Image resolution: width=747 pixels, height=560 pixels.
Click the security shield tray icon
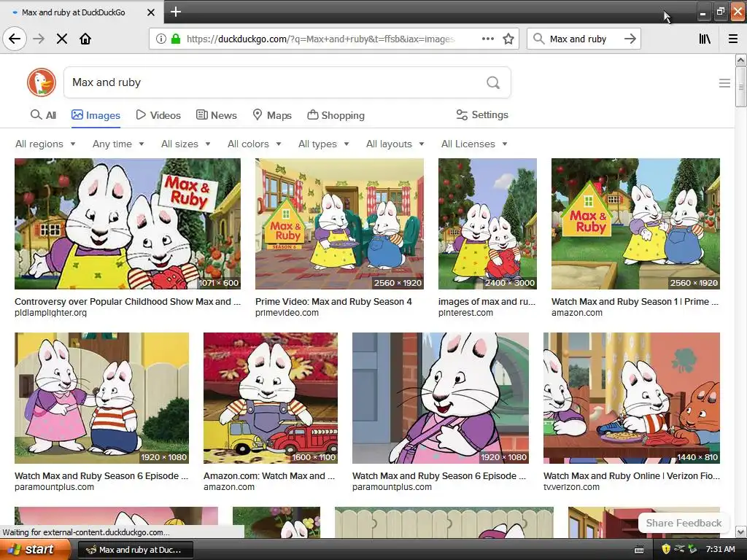(666, 550)
